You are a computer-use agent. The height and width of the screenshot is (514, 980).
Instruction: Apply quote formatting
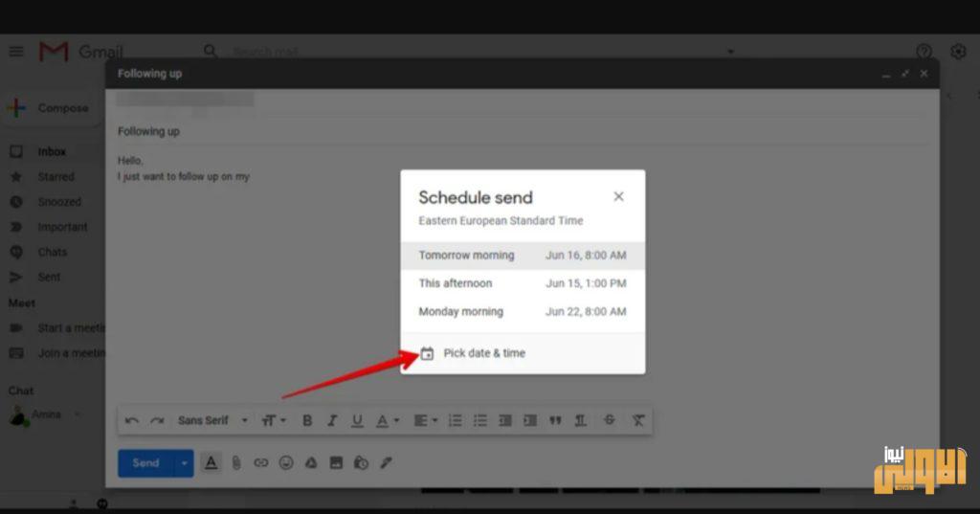(555, 421)
